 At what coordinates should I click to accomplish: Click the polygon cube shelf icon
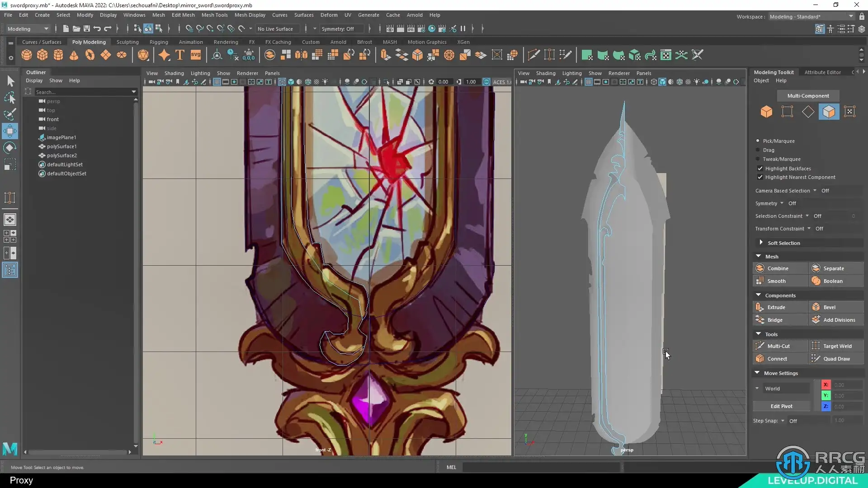(x=42, y=55)
